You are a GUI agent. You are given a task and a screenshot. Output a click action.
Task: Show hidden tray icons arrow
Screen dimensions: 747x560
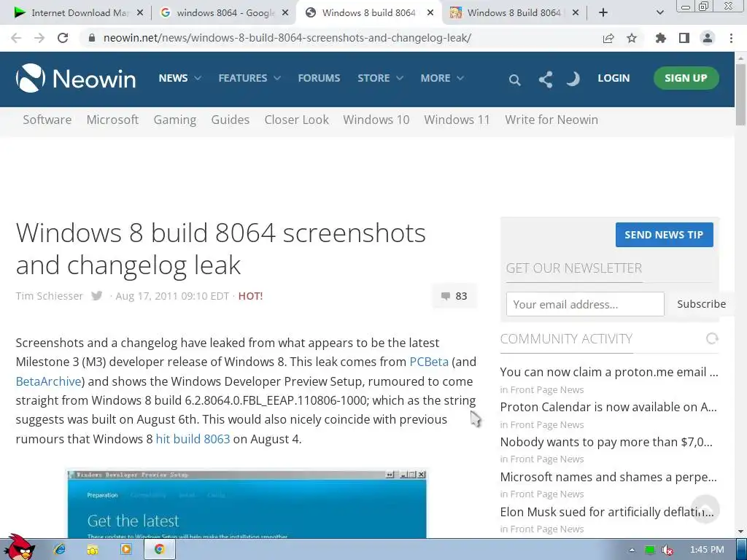632,550
